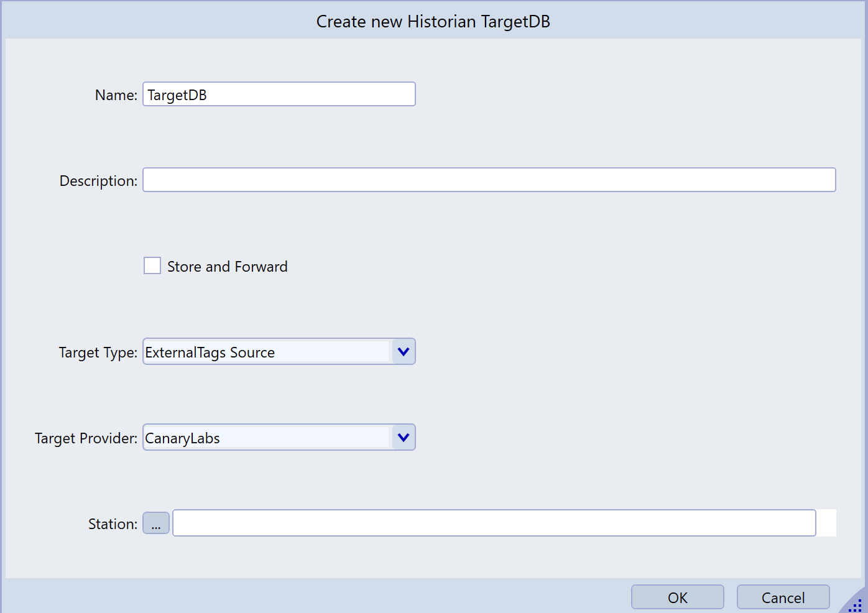The width and height of the screenshot is (868, 613).
Task: Click the Create new Historian TargetDB title bar
Action: coord(433,21)
